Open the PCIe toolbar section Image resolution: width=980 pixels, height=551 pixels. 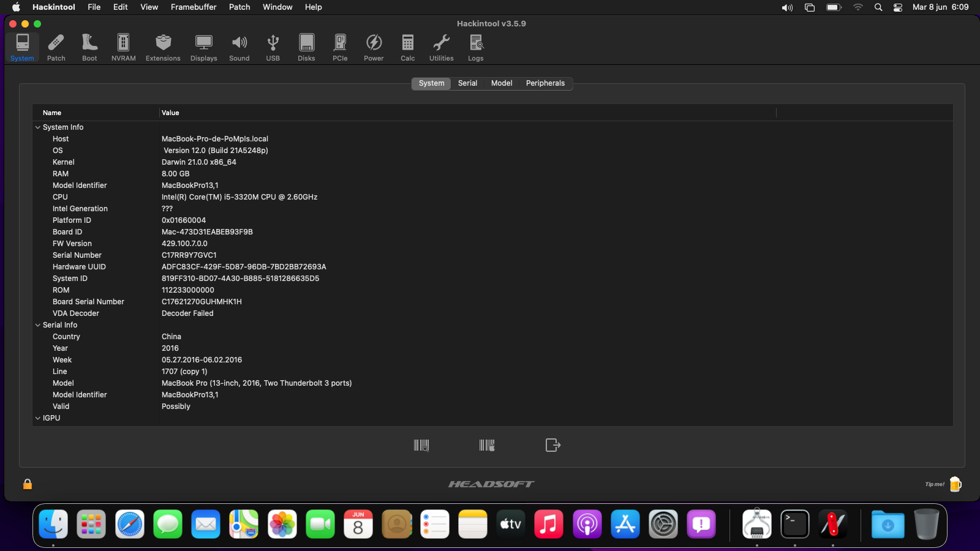pyautogui.click(x=340, y=47)
